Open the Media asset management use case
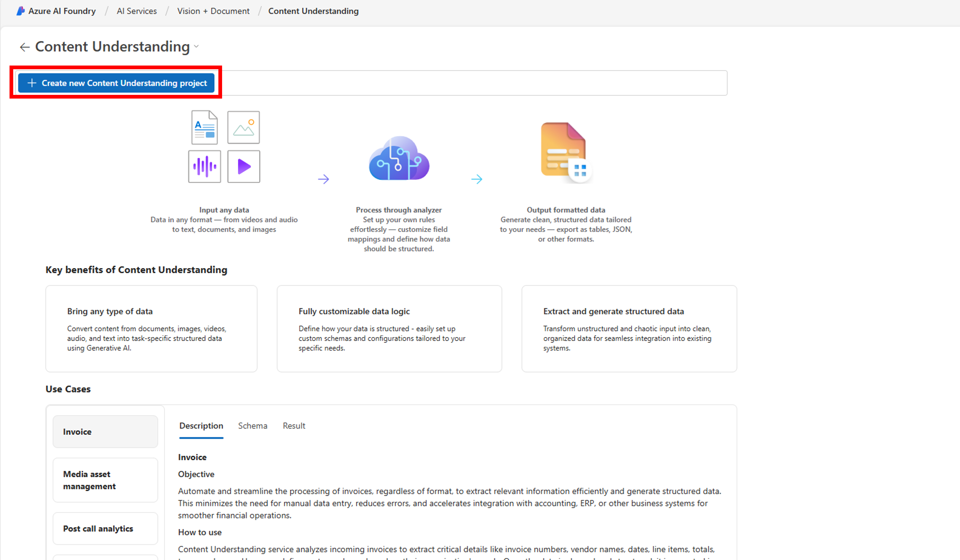This screenshot has width=960, height=560. pyautogui.click(x=105, y=480)
